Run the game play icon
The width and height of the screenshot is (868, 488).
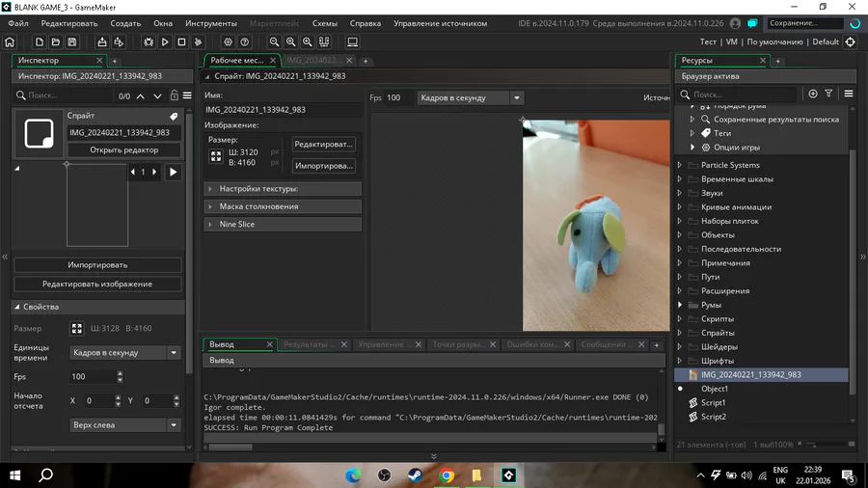click(165, 42)
